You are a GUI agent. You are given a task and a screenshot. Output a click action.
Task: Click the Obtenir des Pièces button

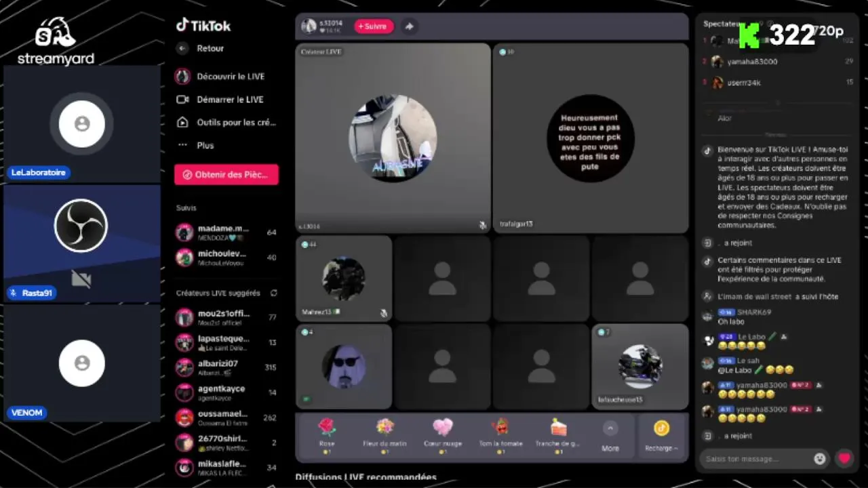[x=226, y=174]
